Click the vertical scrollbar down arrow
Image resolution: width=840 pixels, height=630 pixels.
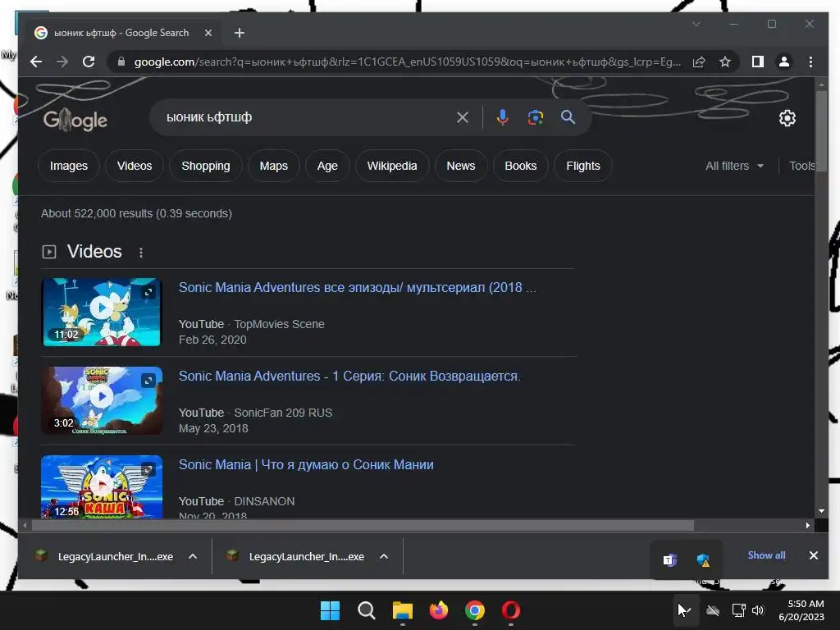821,511
